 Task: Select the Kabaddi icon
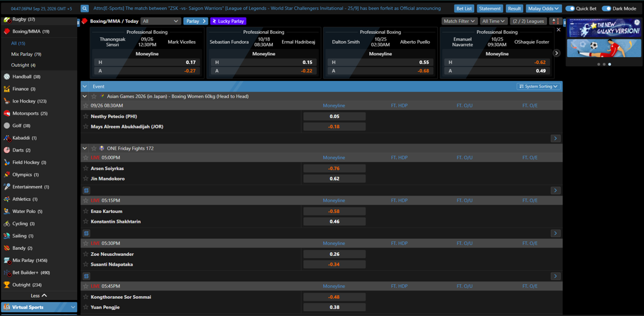tap(7, 138)
